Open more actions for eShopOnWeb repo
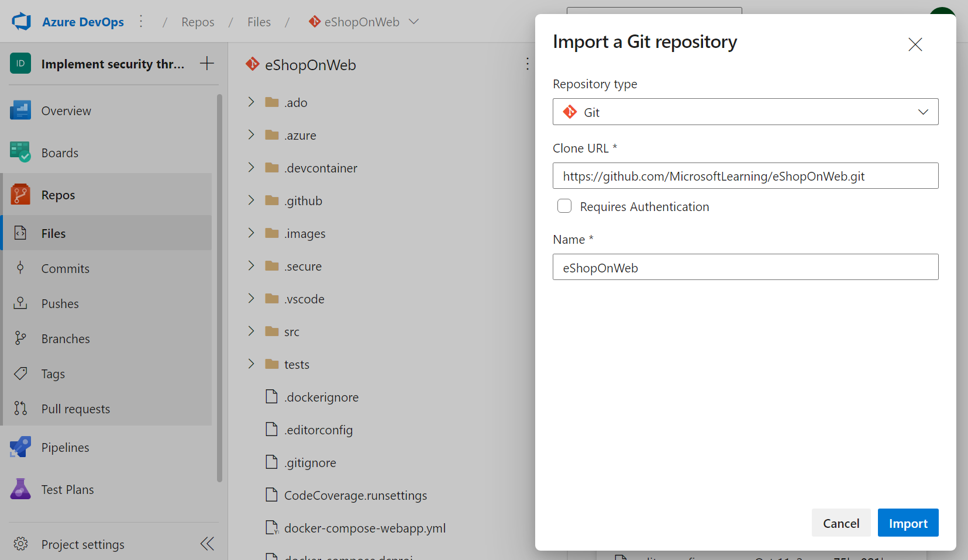Image resolution: width=968 pixels, height=560 pixels. point(528,64)
